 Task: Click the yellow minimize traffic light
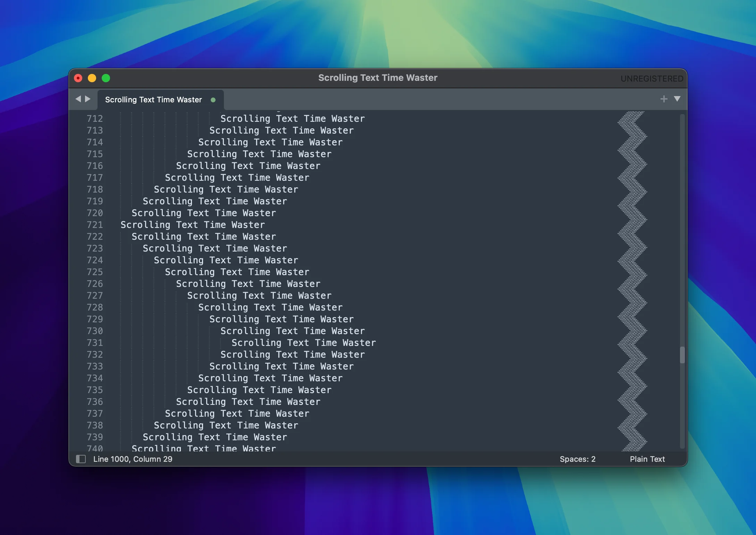click(92, 78)
